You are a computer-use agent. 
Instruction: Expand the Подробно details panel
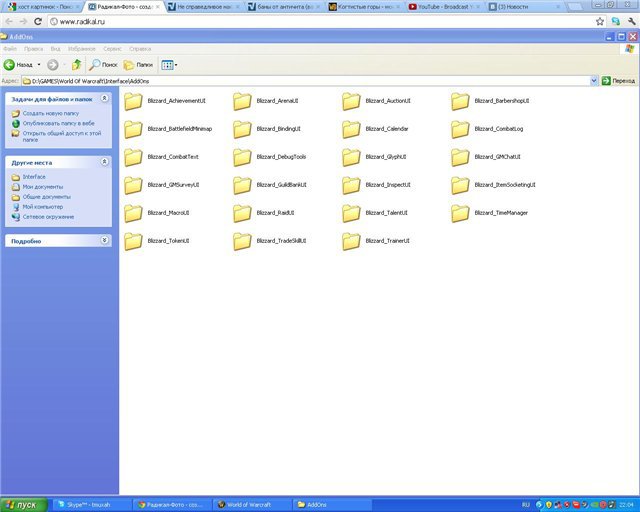point(106,241)
